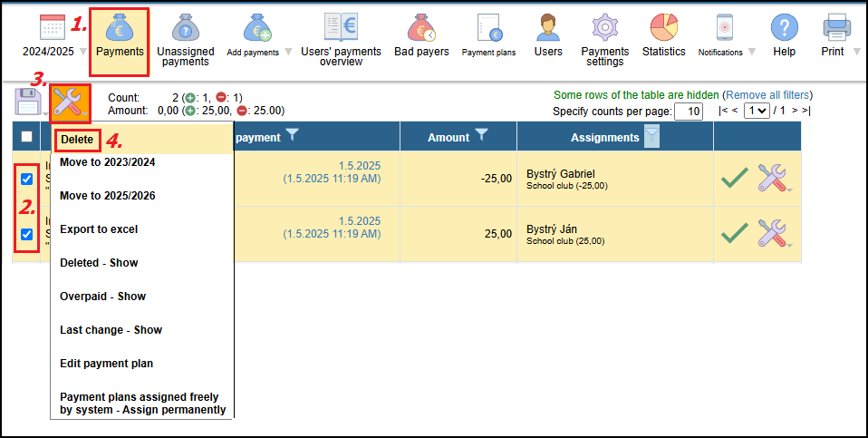Toggle the select-all checkbox in table header

coord(26,137)
